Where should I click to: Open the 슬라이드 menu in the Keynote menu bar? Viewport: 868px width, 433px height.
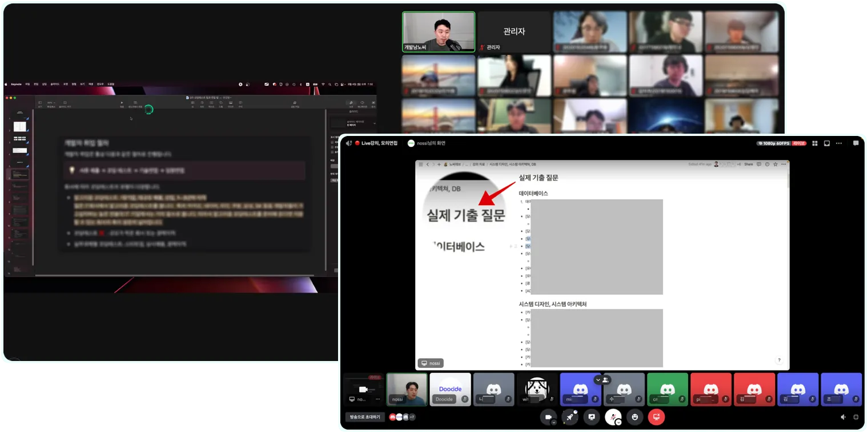(55, 83)
